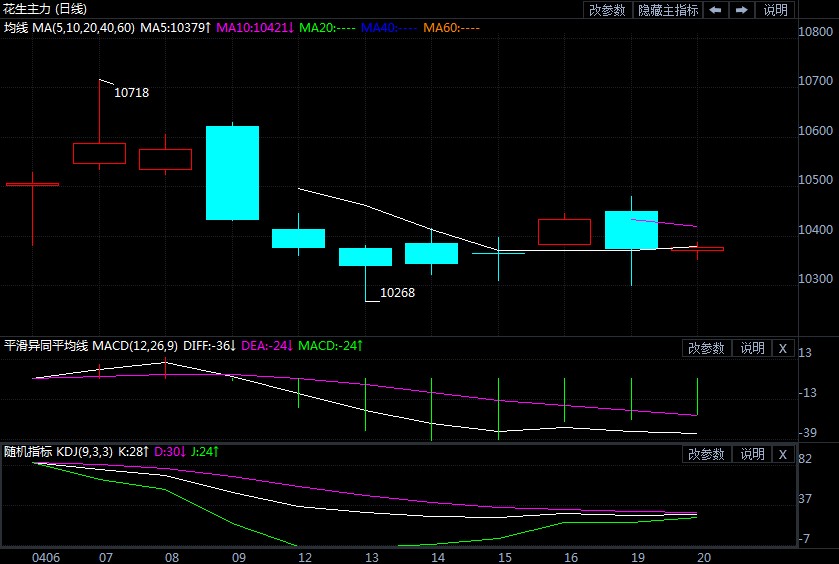Open 说明 in the MACD panel
This screenshot has width=839, height=564.
751,348
